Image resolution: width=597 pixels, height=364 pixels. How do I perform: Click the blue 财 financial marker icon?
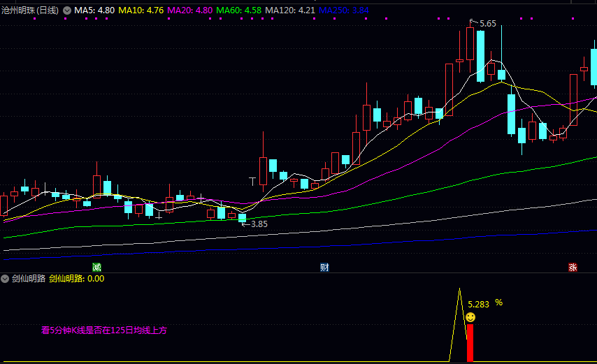click(324, 268)
